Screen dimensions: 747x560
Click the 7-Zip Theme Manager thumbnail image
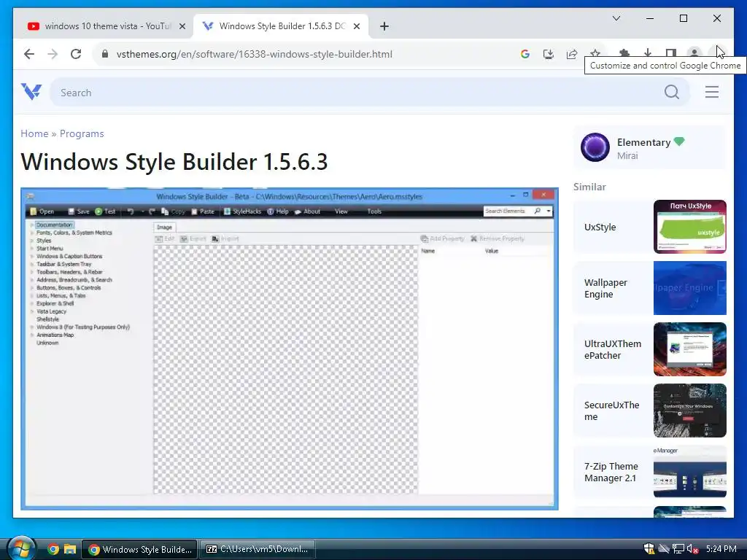690,472
